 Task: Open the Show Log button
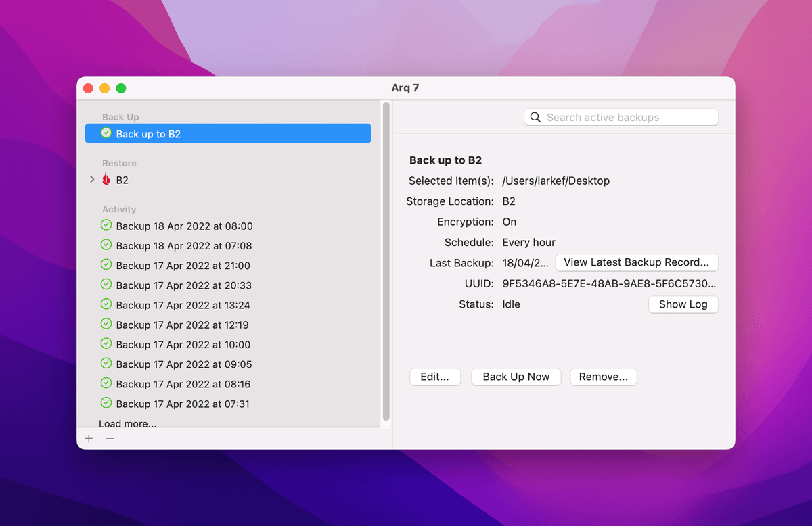[683, 304]
